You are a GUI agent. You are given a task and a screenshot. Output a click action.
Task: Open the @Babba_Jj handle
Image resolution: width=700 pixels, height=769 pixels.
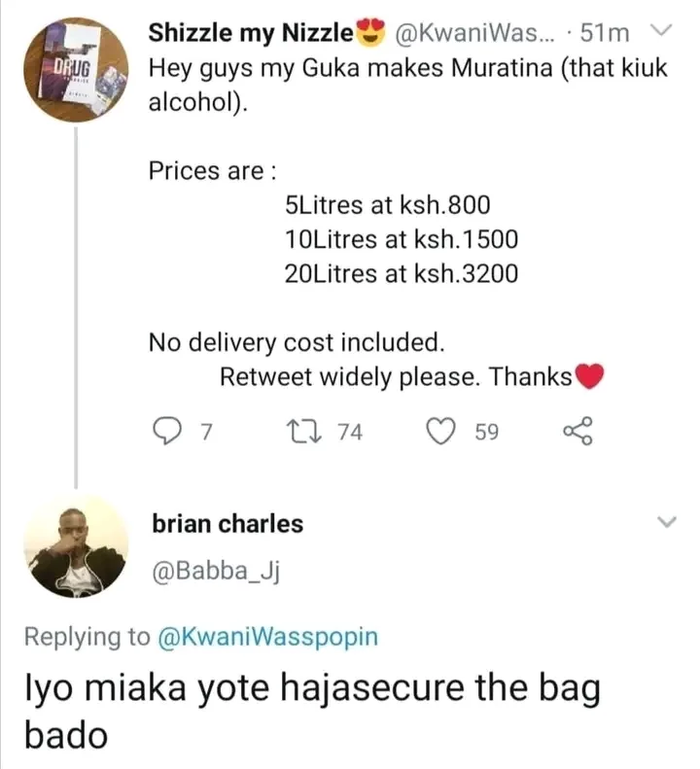[216, 571]
